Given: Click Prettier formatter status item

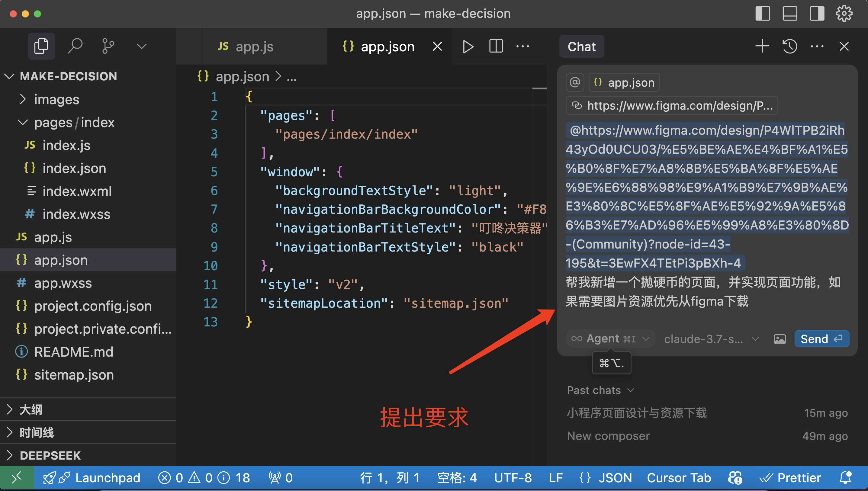Looking at the screenshot, I should coord(790,478).
